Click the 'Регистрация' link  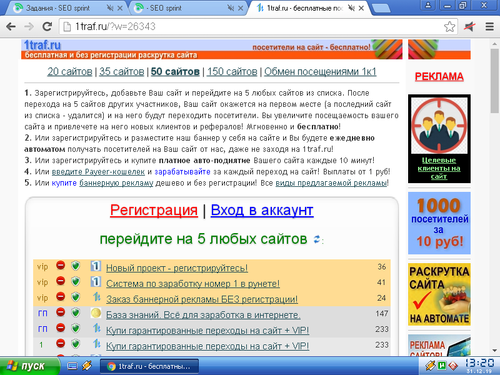point(154,210)
